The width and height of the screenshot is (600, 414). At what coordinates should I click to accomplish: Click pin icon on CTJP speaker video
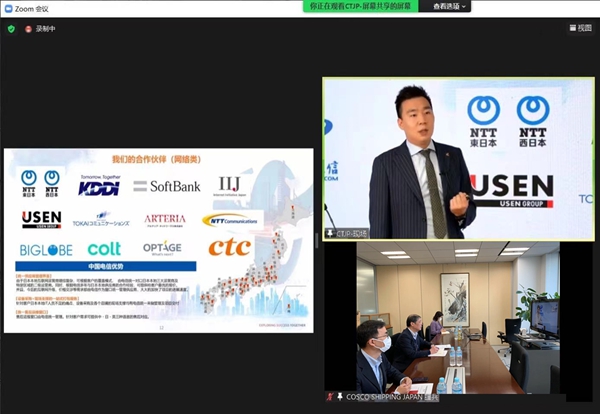click(x=331, y=232)
